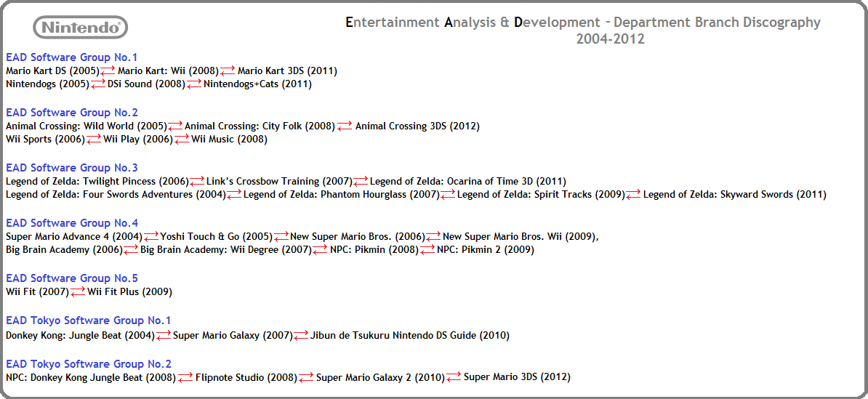Image resolution: width=868 pixels, height=399 pixels.
Task: Click 'Donkey Kong: Jungle Beat (2004)'
Action: [x=80, y=335]
